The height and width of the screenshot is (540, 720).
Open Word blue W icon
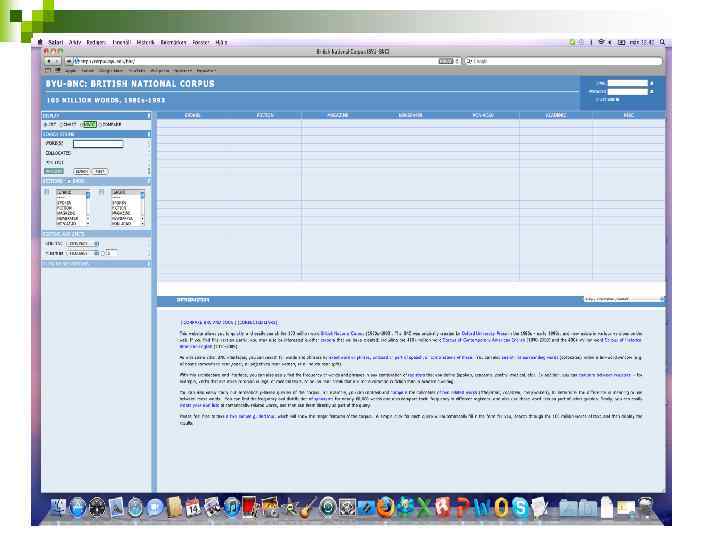tap(482, 507)
